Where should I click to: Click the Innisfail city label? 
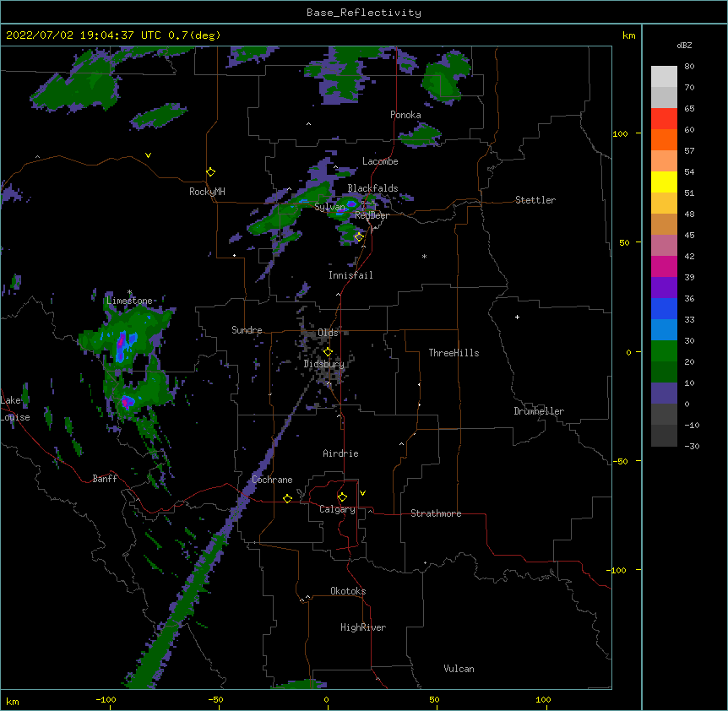coord(350,275)
